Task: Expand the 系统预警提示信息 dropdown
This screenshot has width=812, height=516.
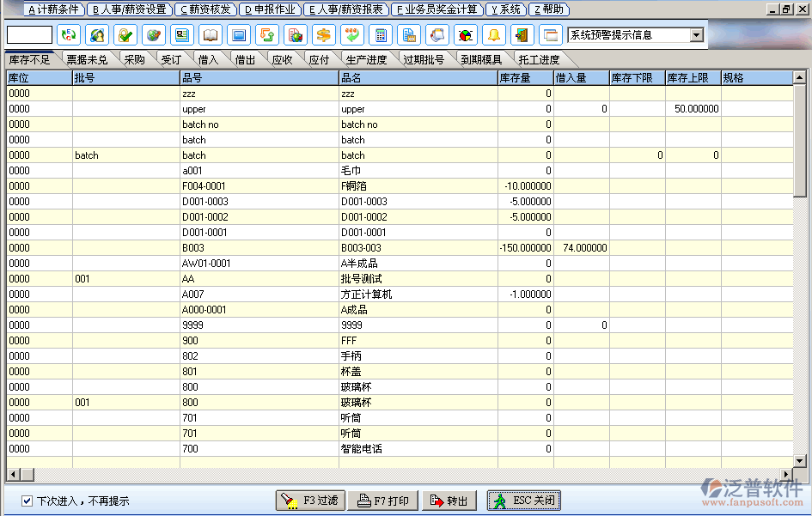Action: point(697,35)
